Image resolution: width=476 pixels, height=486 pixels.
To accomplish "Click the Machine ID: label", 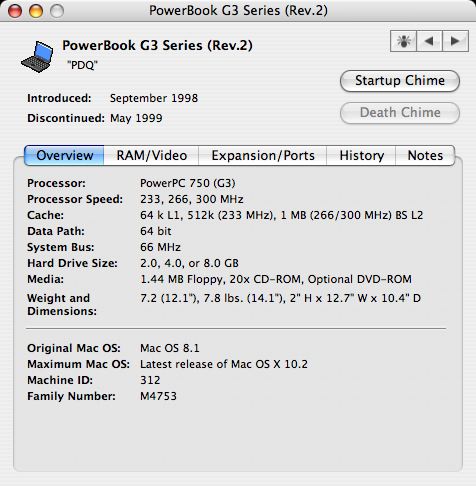I will [60, 380].
